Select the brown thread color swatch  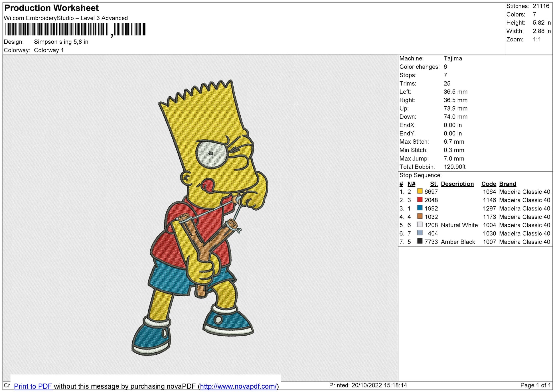point(420,216)
